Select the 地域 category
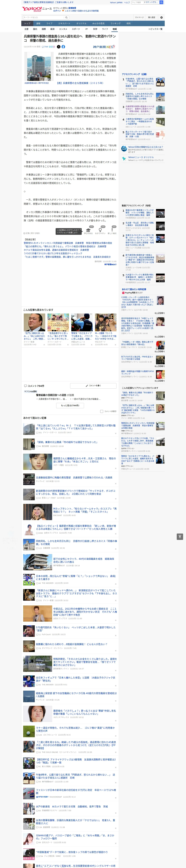 [x=114, y=29]
